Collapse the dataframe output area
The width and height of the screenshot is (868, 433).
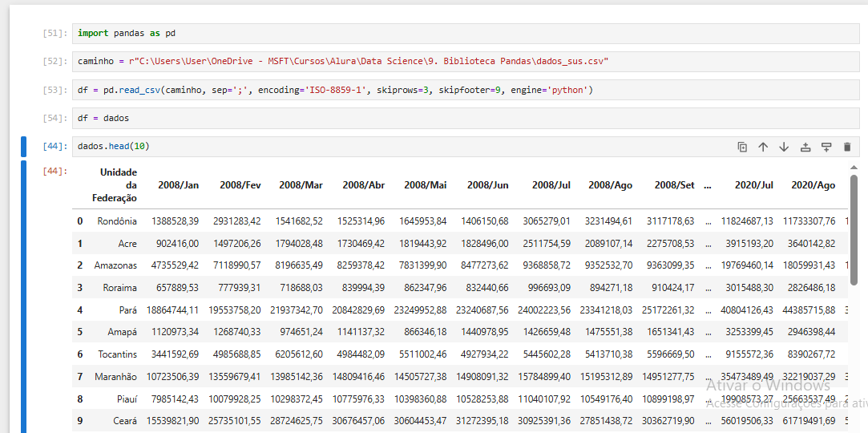tap(23, 297)
